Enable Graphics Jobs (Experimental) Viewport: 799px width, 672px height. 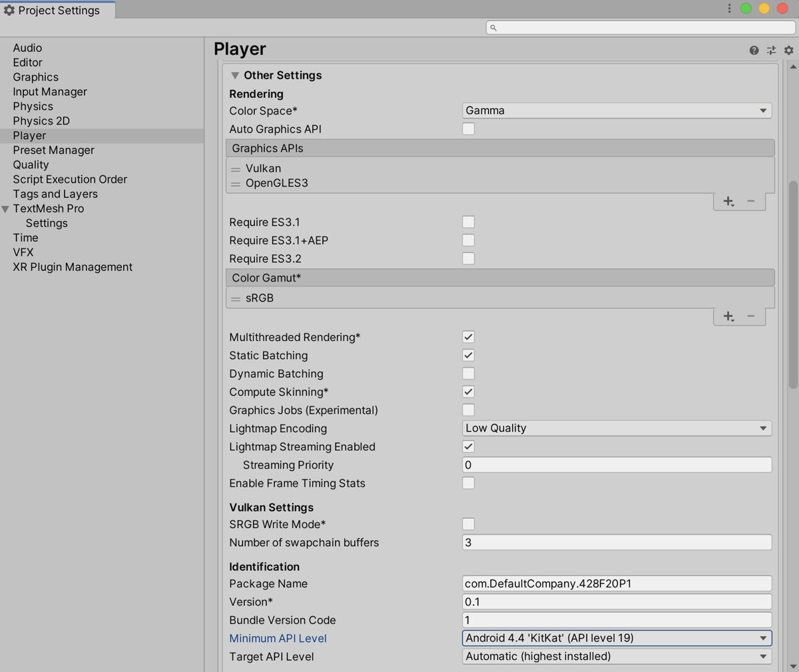coord(469,410)
